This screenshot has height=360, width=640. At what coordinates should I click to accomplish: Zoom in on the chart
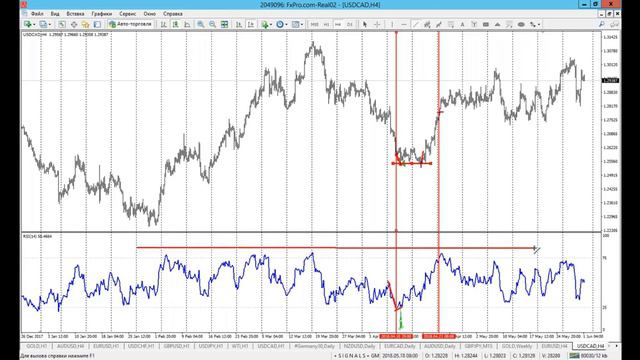[201, 24]
